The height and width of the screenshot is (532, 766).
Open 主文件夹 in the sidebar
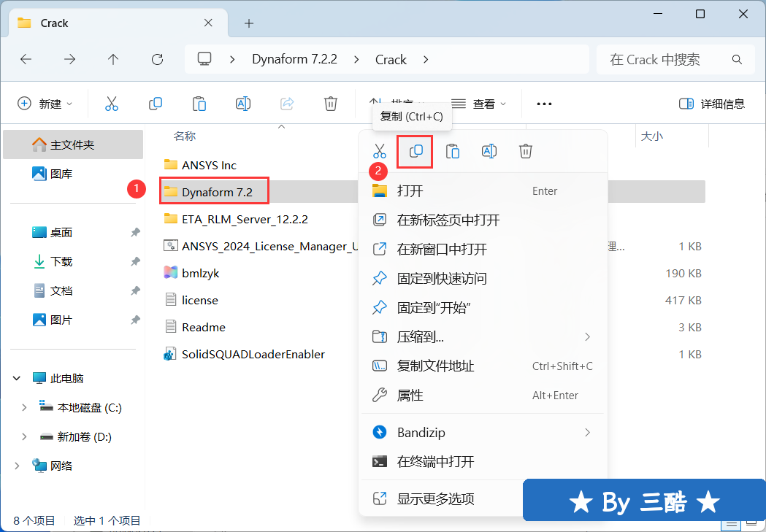click(x=73, y=144)
